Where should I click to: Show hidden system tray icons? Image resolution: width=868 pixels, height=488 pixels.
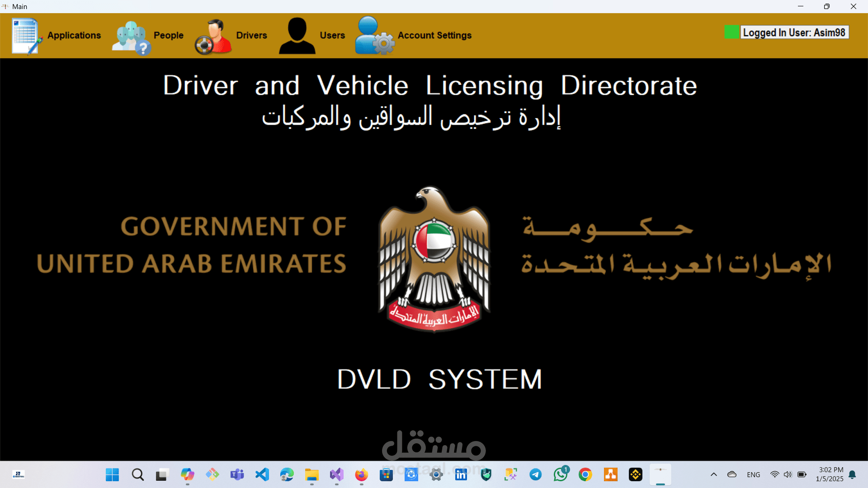pyautogui.click(x=714, y=475)
